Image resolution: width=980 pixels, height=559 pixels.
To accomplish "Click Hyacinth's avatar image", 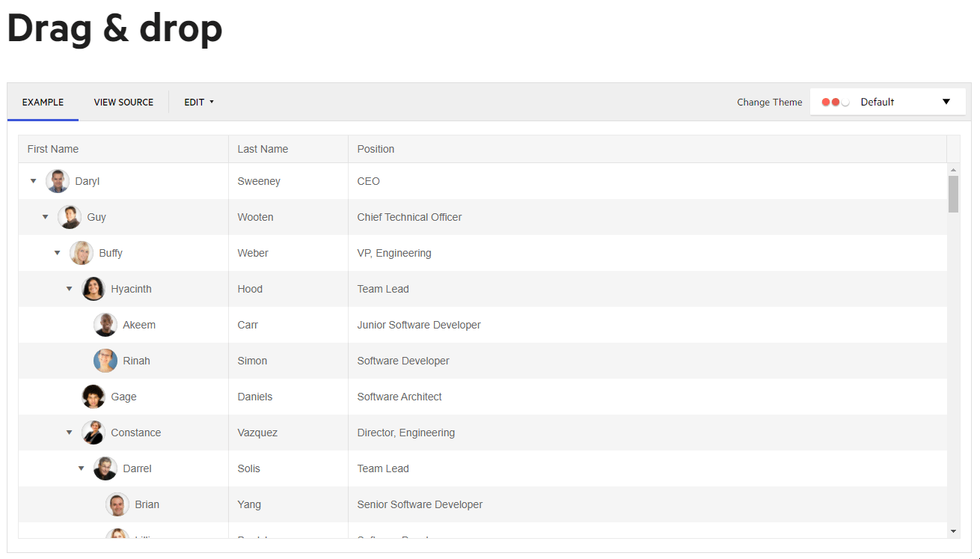I will coord(94,289).
